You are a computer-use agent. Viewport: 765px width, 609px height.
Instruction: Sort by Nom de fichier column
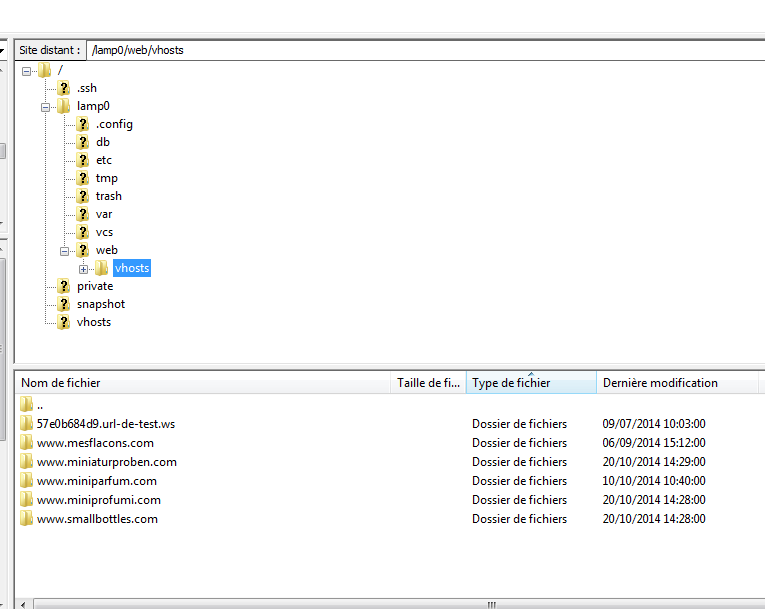pyautogui.click(x=203, y=383)
